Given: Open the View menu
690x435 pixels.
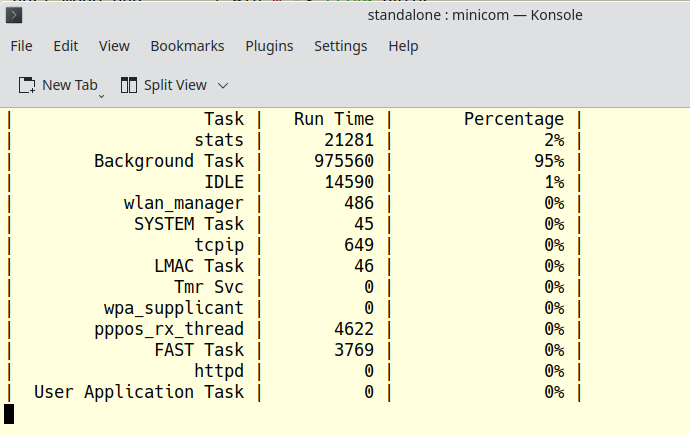Looking at the screenshot, I should pyautogui.click(x=114, y=46).
